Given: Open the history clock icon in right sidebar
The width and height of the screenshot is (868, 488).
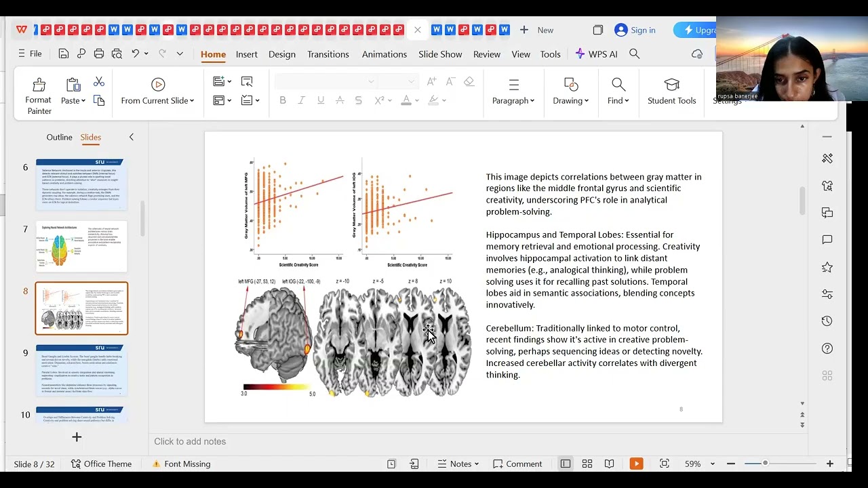Looking at the screenshot, I should (827, 321).
